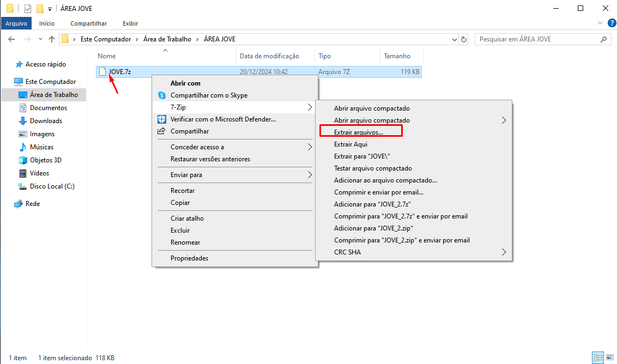Click the Pesquisar em ÁREA JOVE search box
Screen dimensions: 617x364
point(537,39)
